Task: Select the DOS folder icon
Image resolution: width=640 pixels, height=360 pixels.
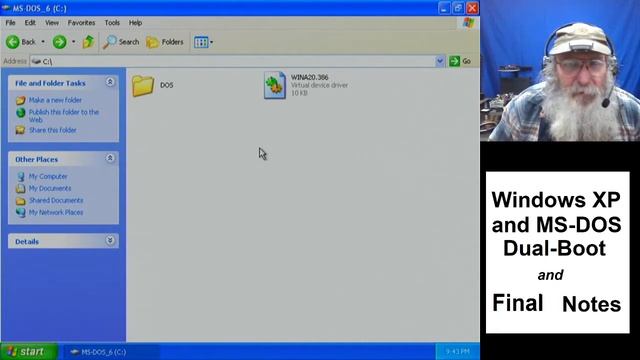Action: (143, 85)
